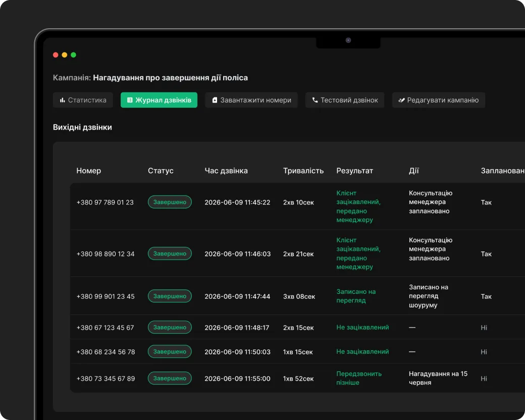Viewport: 525px width, 420px height.
Task: Click the file upload icon on Завантажити номери
Action: tap(215, 100)
